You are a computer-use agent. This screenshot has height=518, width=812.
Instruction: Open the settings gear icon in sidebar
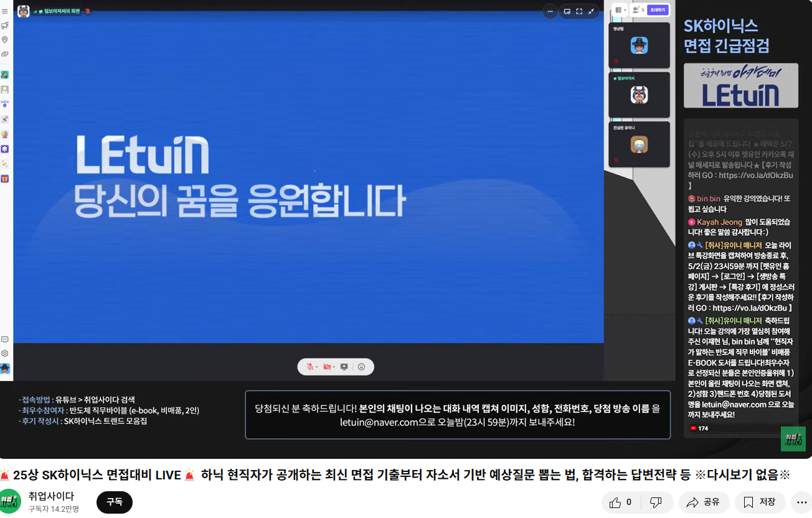click(x=4, y=354)
